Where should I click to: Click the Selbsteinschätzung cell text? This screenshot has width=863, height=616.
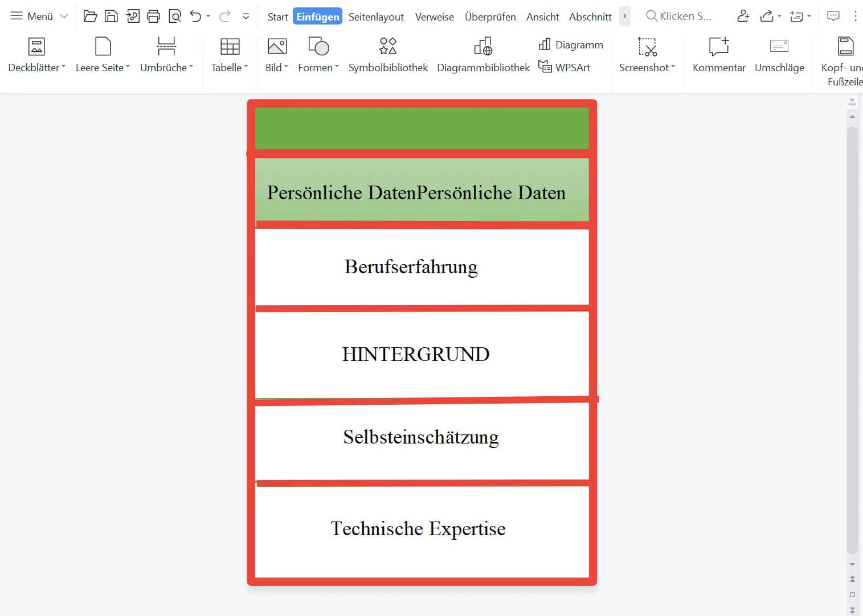(421, 437)
